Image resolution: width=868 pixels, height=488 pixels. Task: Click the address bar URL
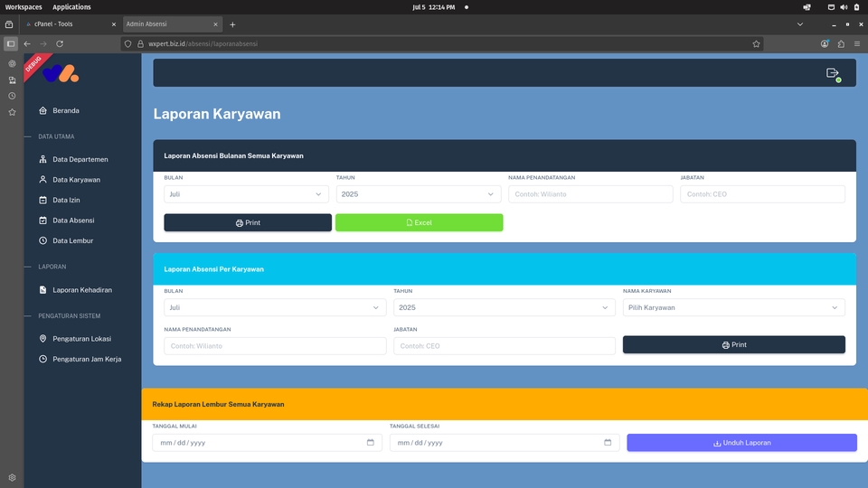(203, 43)
